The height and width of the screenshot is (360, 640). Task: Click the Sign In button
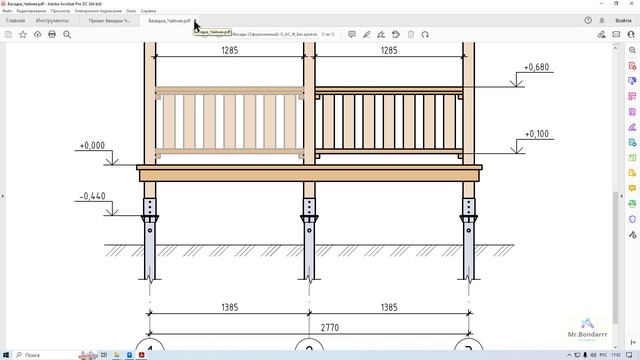623,20
